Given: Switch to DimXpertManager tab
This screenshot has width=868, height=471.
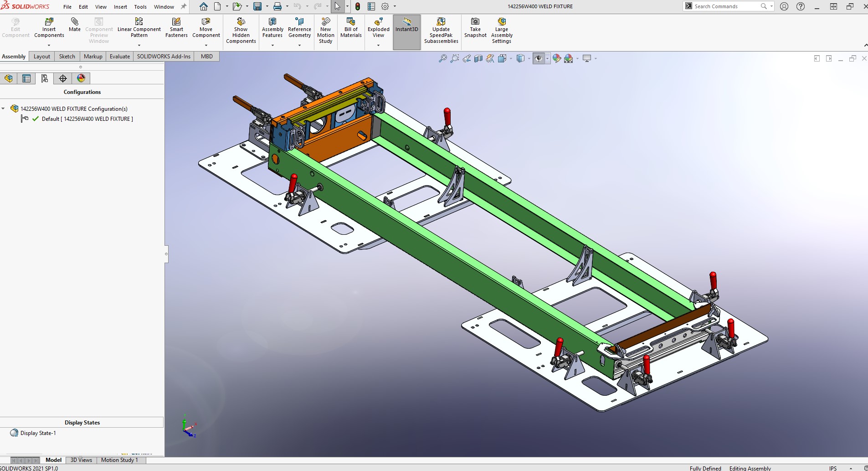Looking at the screenshot, I should tap(63, 78).
